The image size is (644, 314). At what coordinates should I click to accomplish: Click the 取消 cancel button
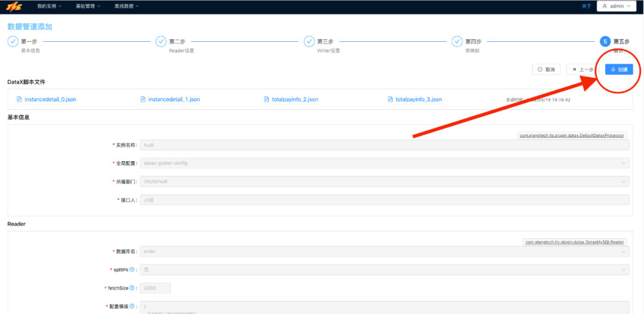click(x=546, y=69)
